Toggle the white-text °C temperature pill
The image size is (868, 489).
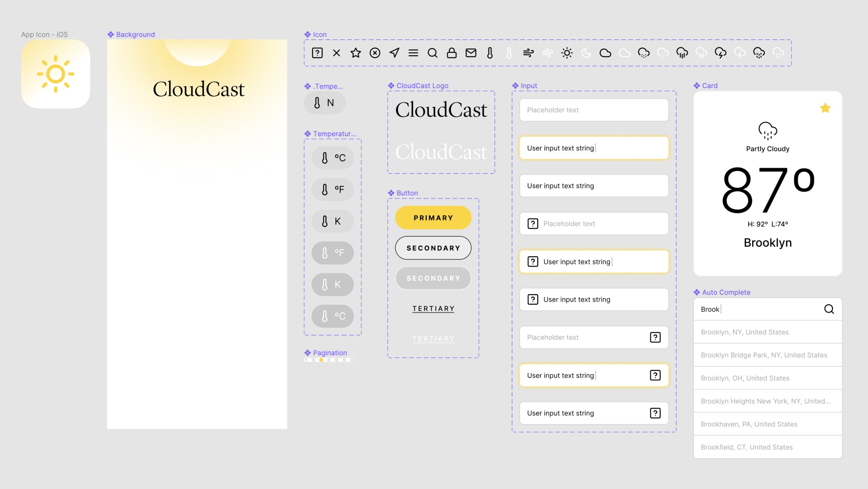[333, 316]
